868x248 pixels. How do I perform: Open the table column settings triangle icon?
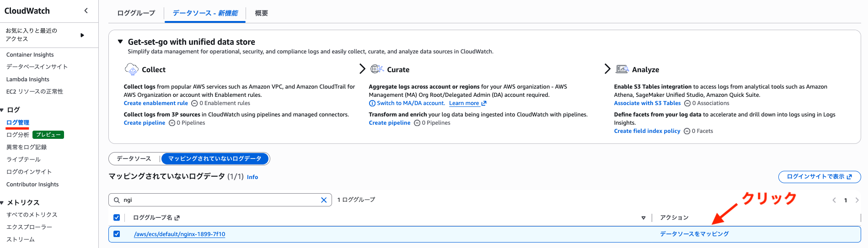pos(643,218)
